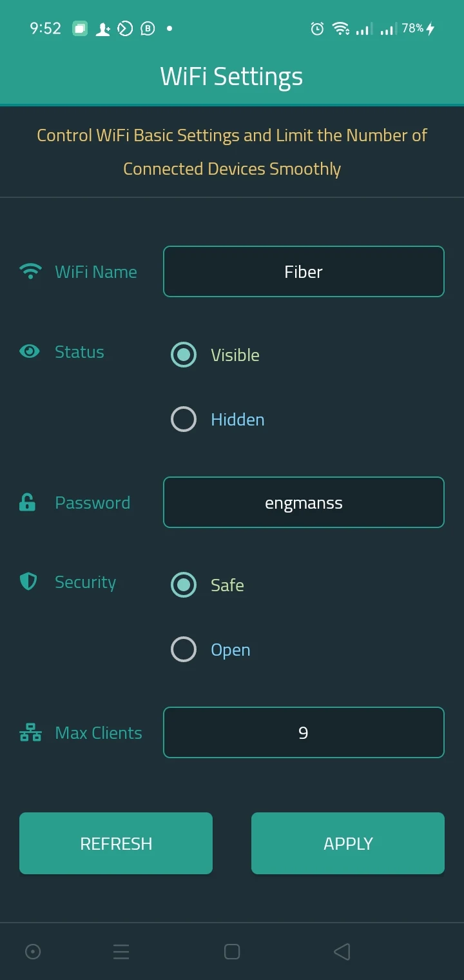Choose the Open security option
The height and width of the screenshot is (980, 464).
click(x=184, y=649)
